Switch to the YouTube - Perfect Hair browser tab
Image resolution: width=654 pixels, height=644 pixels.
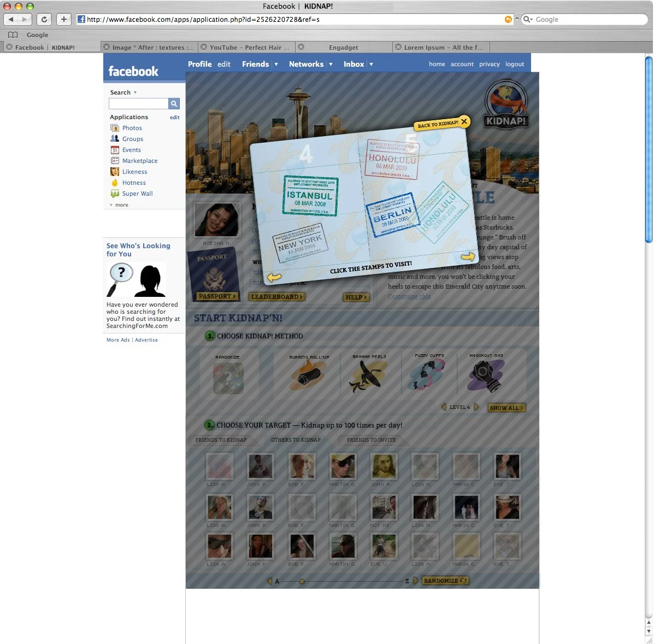tap(246, 47)
